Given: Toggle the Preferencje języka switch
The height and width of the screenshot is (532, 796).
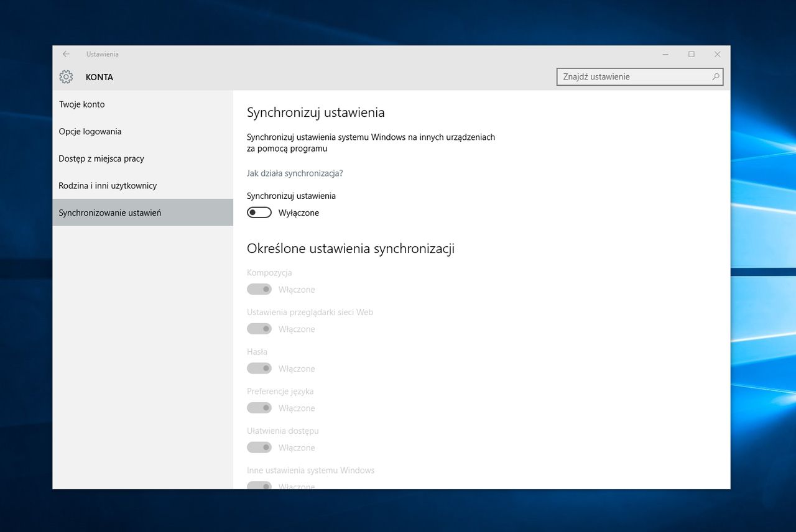Looking at the screenshot, I should pos(259,408).
